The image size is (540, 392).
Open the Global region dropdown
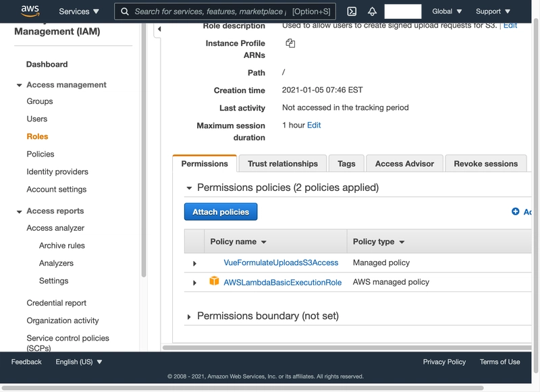[447, 11]
